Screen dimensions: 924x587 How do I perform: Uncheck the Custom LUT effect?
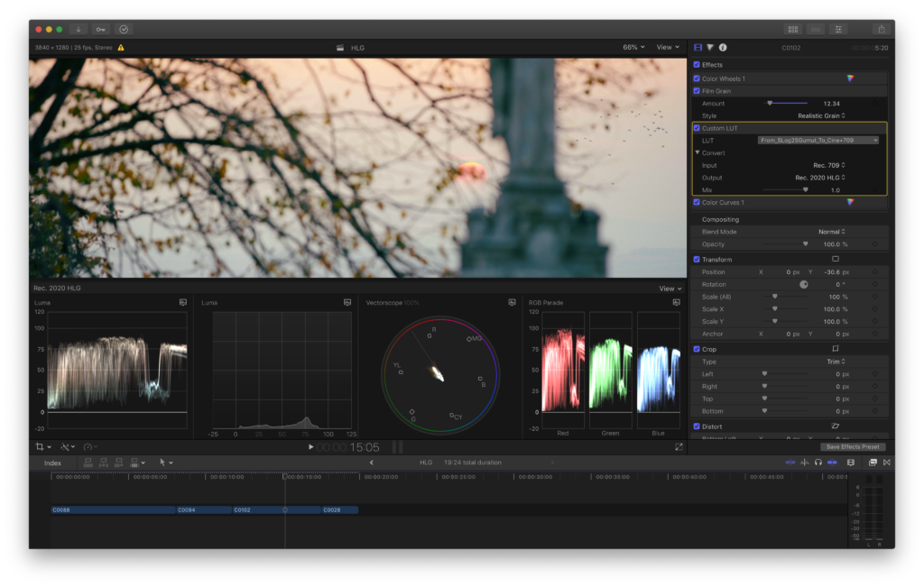coord(697,128)
